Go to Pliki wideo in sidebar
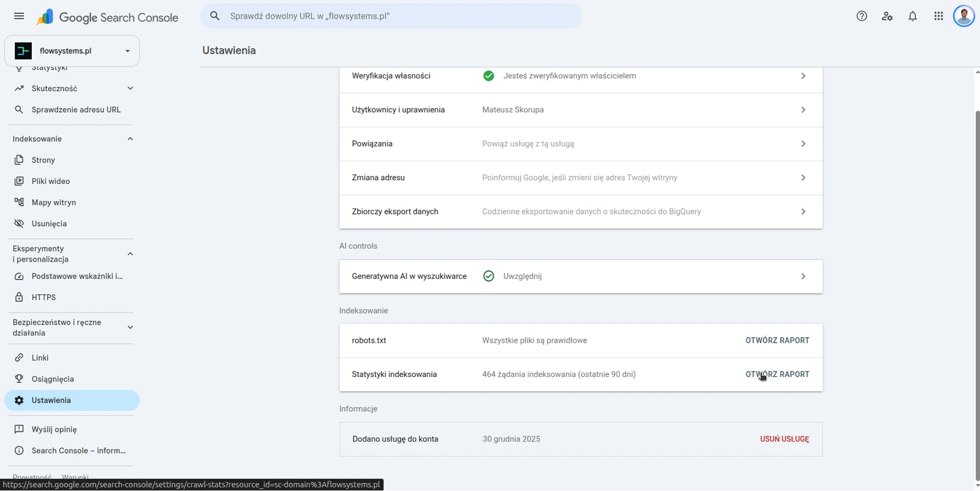 point(72,181)
